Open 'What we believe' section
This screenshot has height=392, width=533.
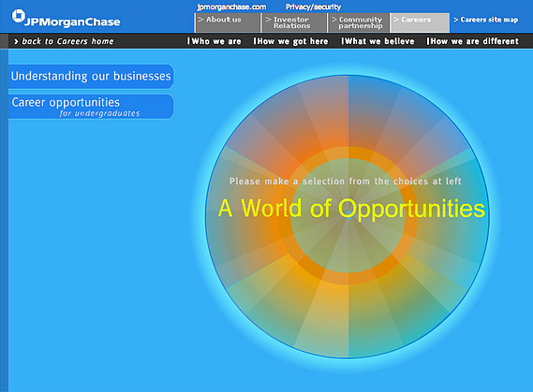pyautogui.click(x=378, y=41)
